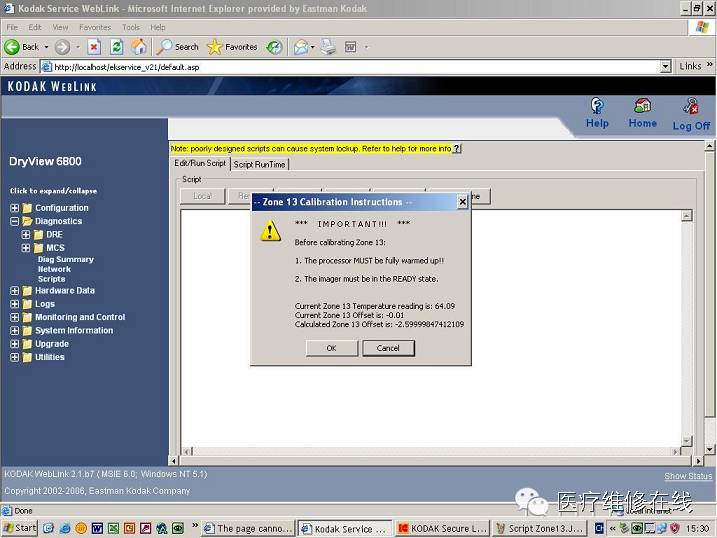Open 'The page canno...' taskbar window
Viewport: 717px width, 538px height.
(x=249, y=528)
